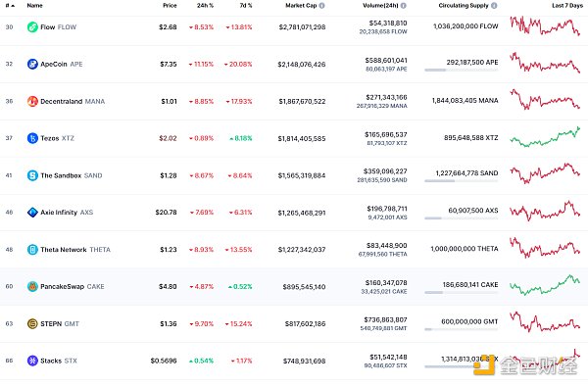588x386 pixels.
Task: Click the Flow coin logo icon
Action: click(x=32, y=27)
